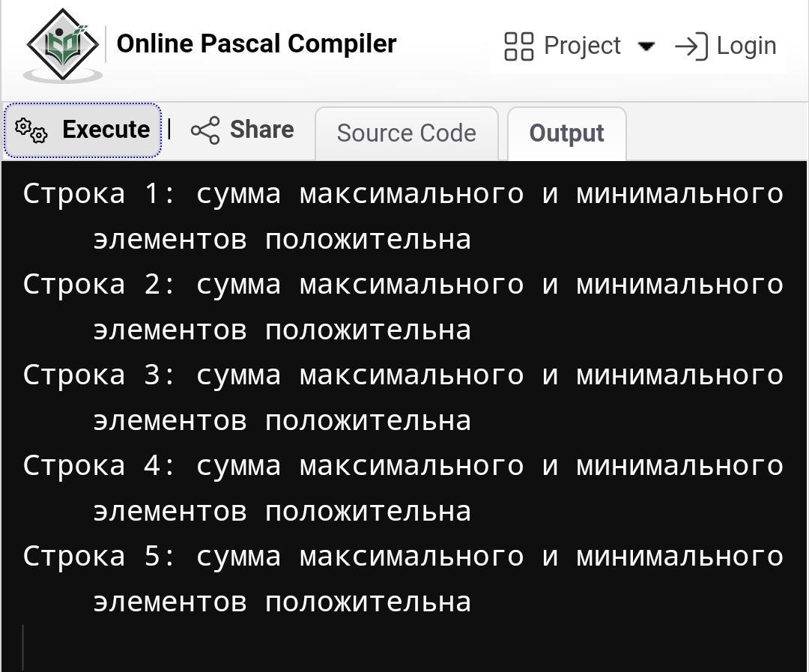Viewport: 809px width, 672px height.
Task: Open the Share option
Action: (x=242, y=130)
